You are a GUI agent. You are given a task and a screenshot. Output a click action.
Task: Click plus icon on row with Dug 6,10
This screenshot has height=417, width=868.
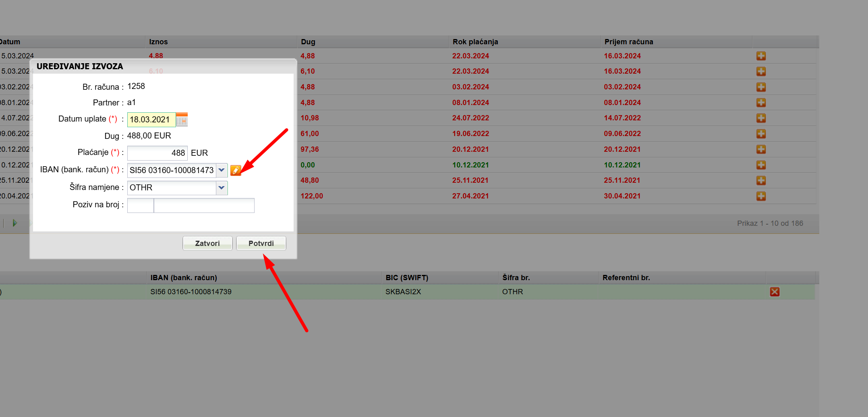tap(761, 71)
